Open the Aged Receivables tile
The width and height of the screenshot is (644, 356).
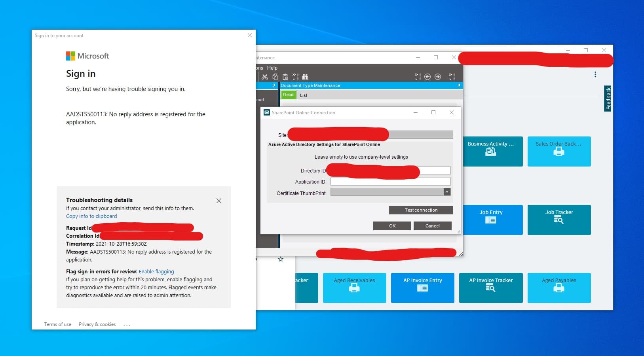pos(354,288)
